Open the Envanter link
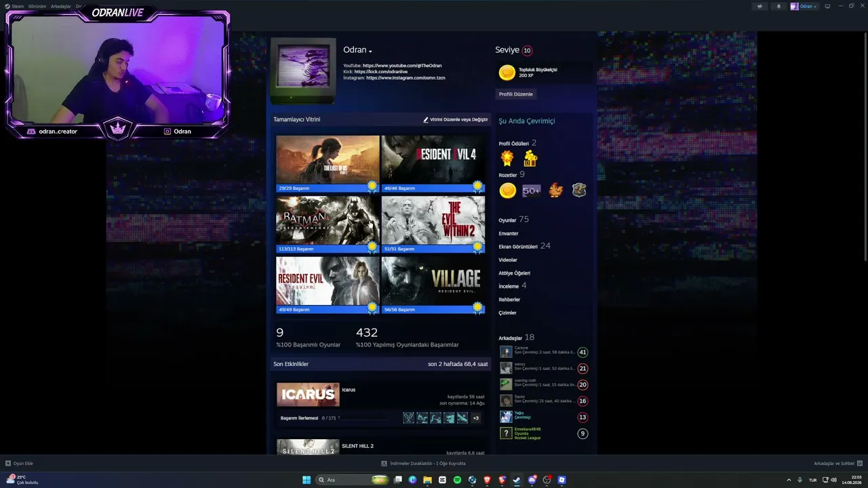 tap(509, 234)
